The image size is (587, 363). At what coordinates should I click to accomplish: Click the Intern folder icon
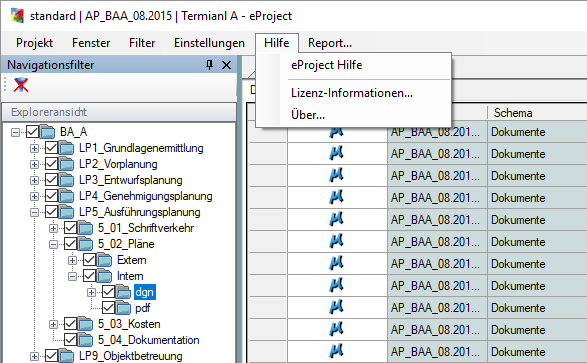[104, 276]
